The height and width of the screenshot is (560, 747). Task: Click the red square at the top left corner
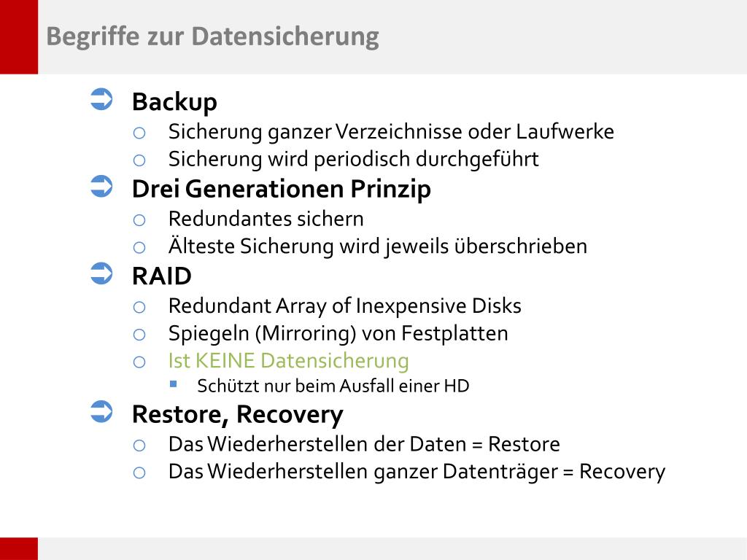(18, 36)
